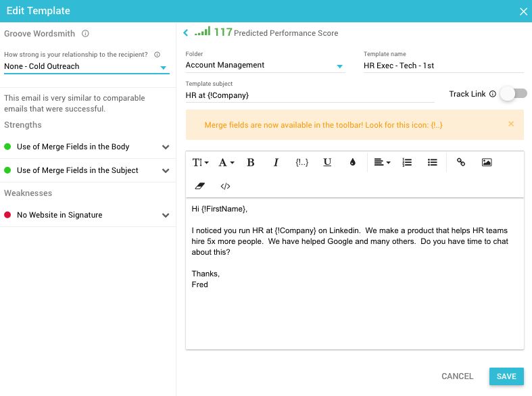Toggle bold formatting
This screenshot has width=532, height=396.
pos(251,162)
